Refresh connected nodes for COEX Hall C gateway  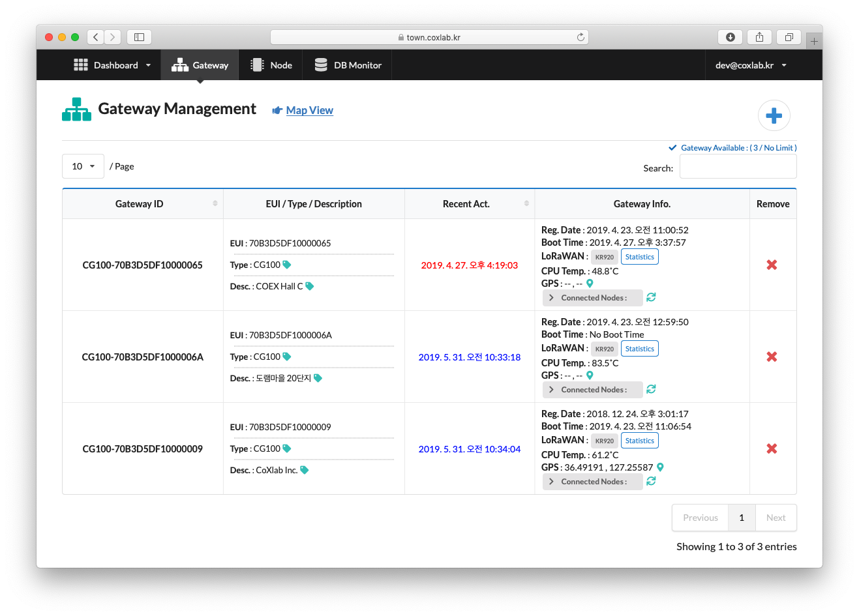[651, 297]
